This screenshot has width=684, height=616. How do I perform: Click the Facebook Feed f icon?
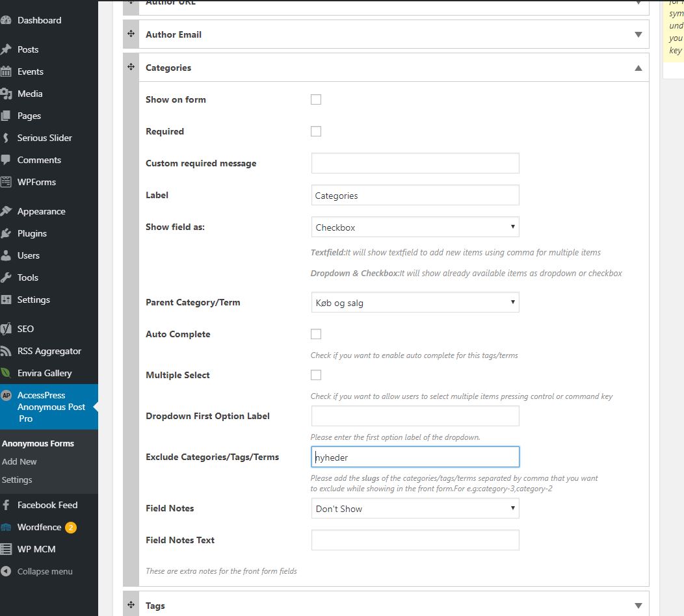click(6, 505)
